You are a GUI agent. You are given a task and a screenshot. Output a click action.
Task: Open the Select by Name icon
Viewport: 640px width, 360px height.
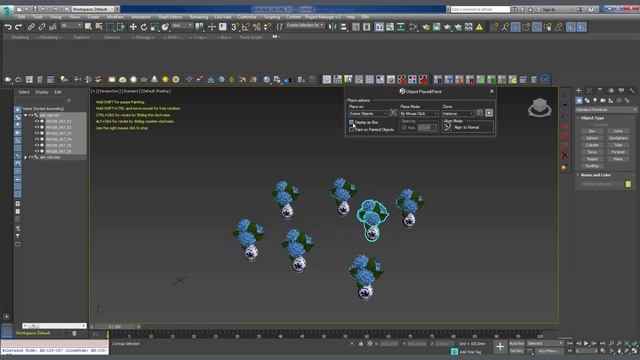[99, 27]
